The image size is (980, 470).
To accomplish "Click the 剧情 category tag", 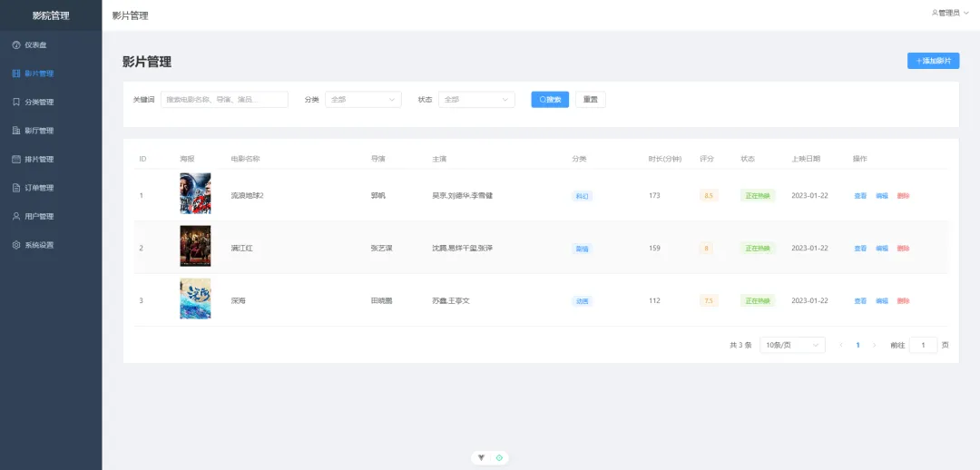I will [582, 248].
